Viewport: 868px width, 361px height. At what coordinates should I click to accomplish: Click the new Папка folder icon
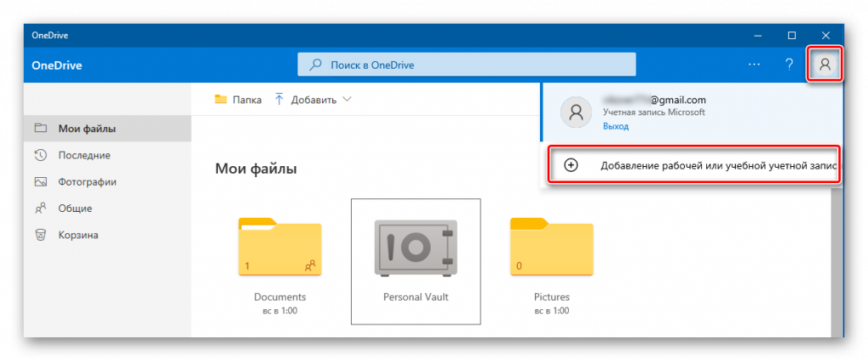pos(220,99)
